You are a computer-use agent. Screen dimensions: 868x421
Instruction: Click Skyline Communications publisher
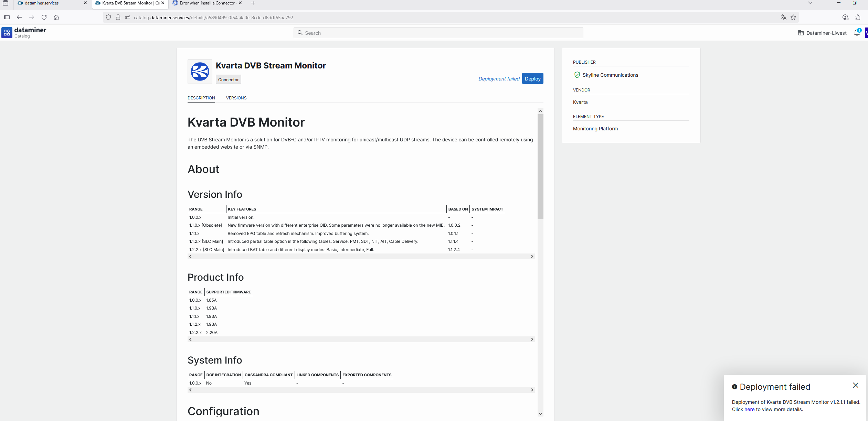(x=610, y=75)
